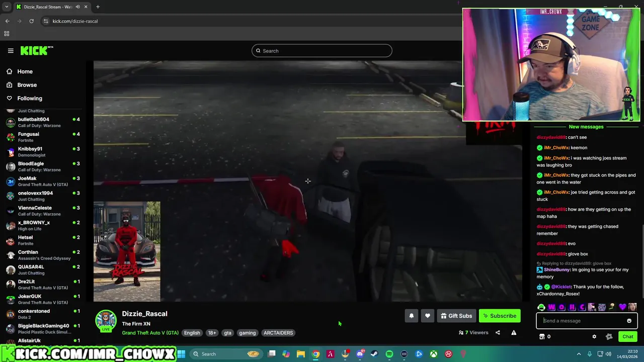Open browser apps grid icon

point(7,34)
